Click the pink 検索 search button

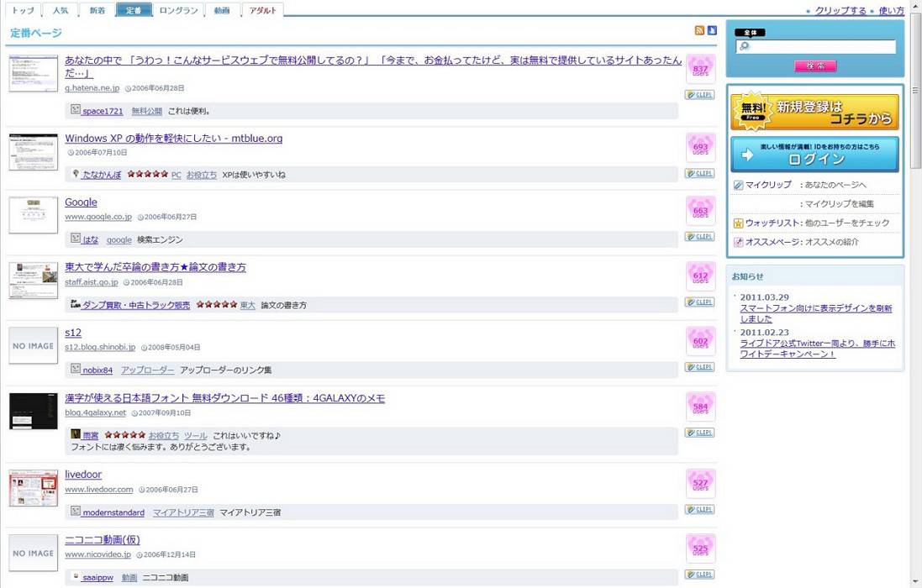(x=815, y=66)
